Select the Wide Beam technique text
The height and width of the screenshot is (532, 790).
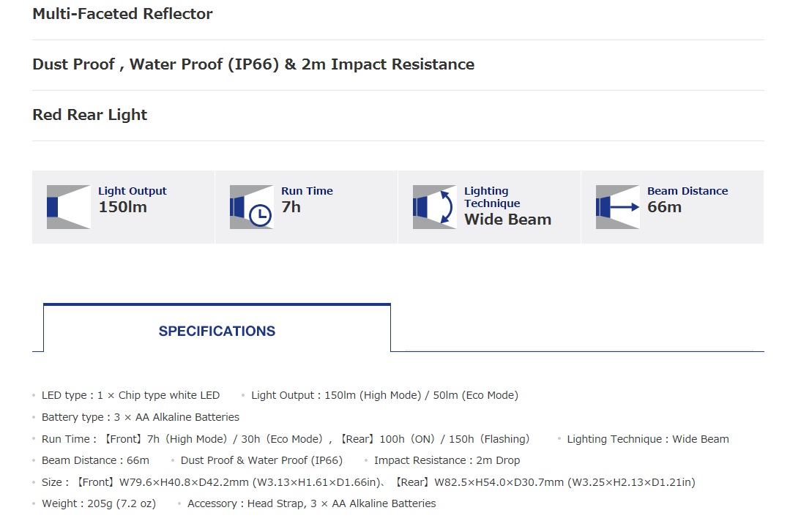click(x=507, y=220)
